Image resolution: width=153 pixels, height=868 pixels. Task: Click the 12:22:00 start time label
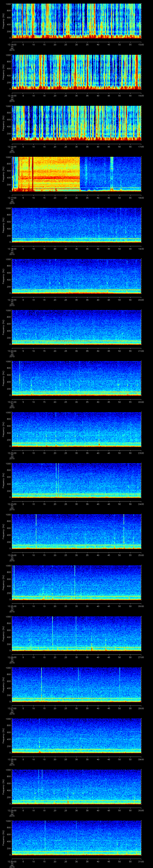pyautogui.click(x=12, y=453)
